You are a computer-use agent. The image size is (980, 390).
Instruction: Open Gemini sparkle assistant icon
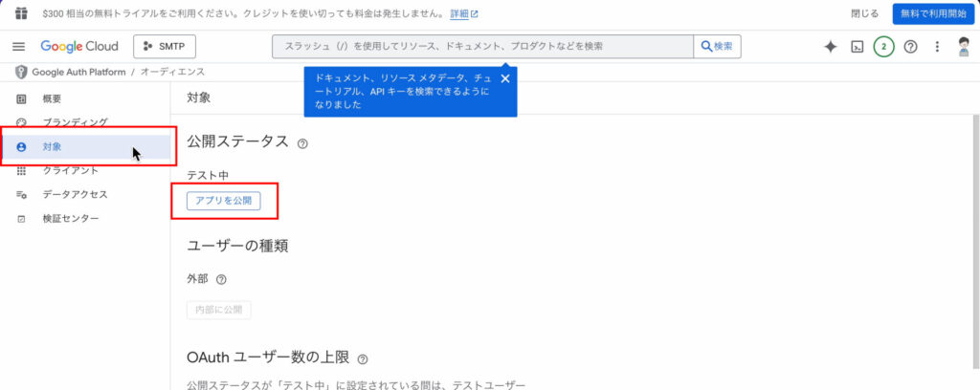click(830, 46)
